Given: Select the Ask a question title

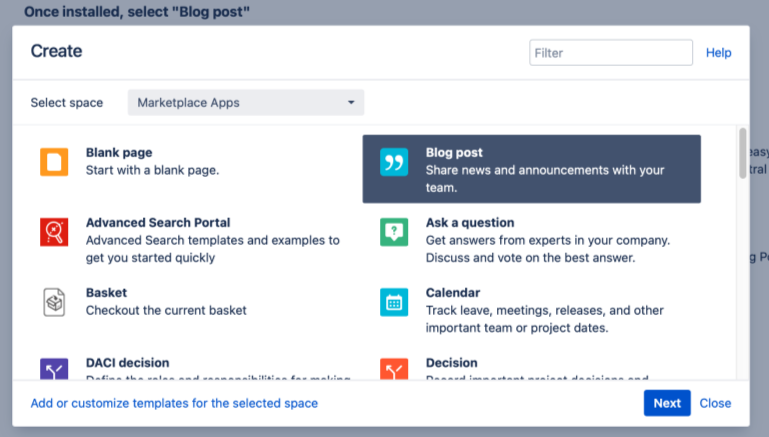Looking at the screenshot, I should pos(470,223).
